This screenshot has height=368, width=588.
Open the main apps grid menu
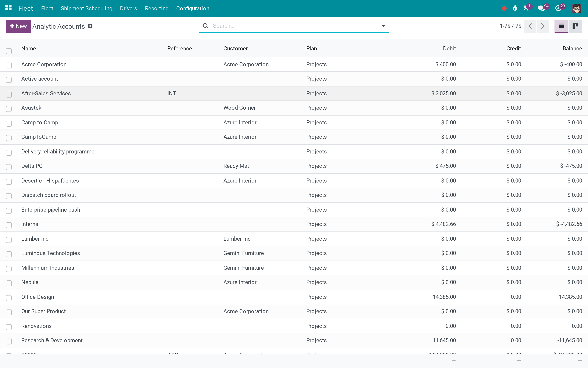click(8, 8)
